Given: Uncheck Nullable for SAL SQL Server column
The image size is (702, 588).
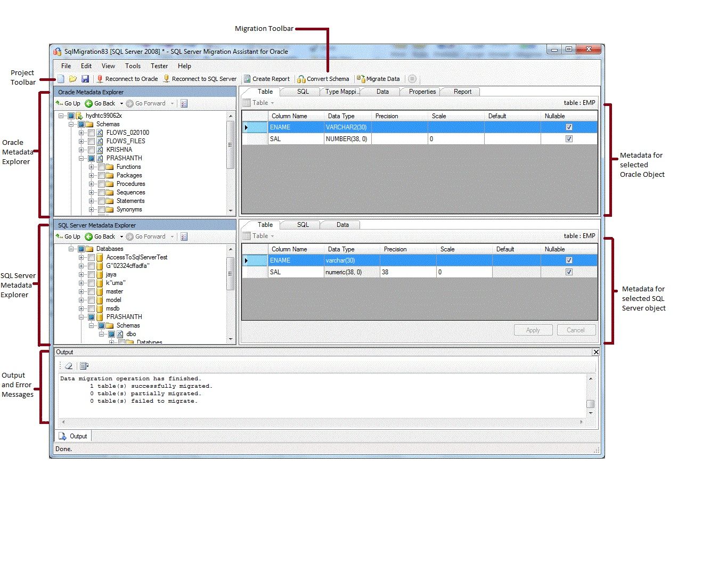Looking at the screenshot, I should (569, 272).
